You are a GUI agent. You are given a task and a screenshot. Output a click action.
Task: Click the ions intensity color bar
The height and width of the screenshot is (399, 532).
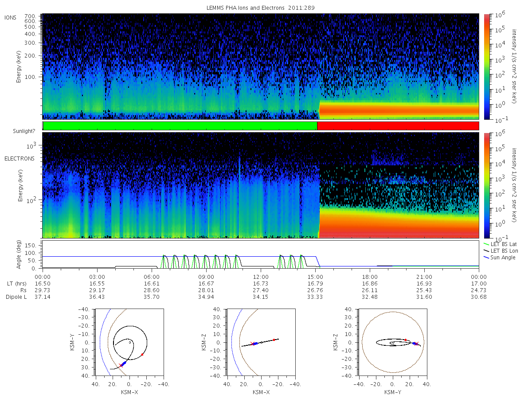click(486, 66)
